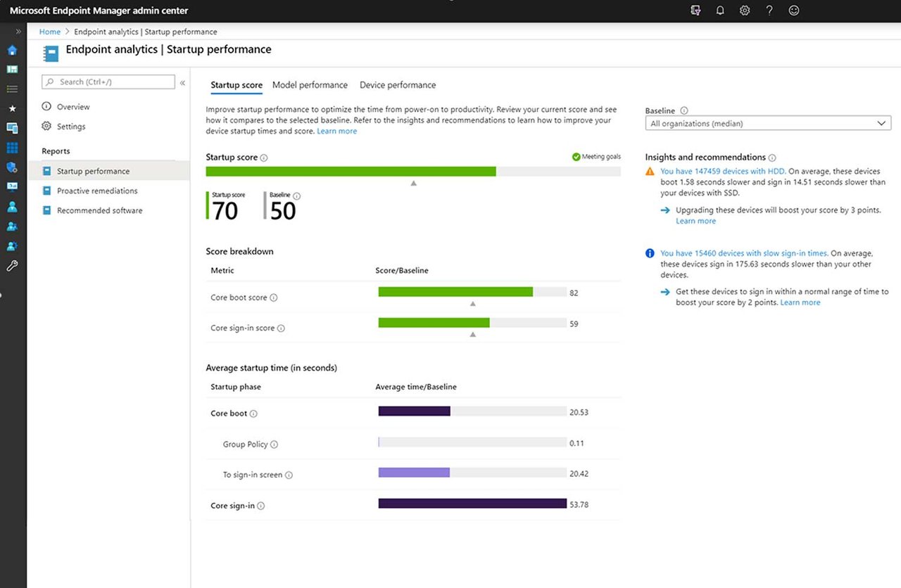Open the Baseline All organizations dropdown
This screenshot has width=901, height=588.
768,123
